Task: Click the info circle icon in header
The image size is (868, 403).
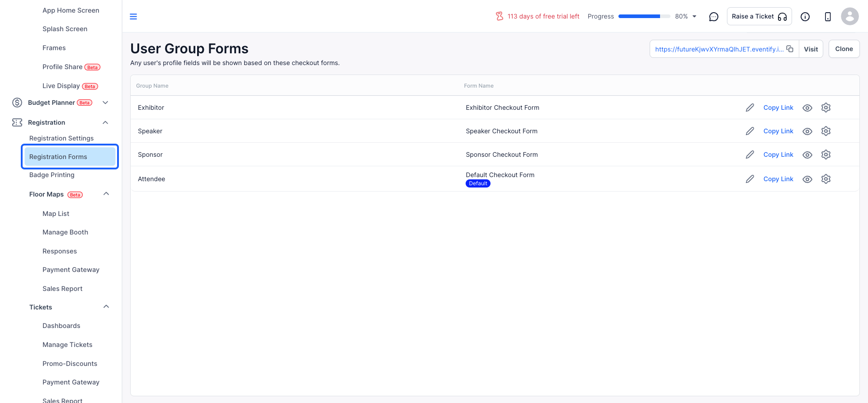Action: (805, 17)
